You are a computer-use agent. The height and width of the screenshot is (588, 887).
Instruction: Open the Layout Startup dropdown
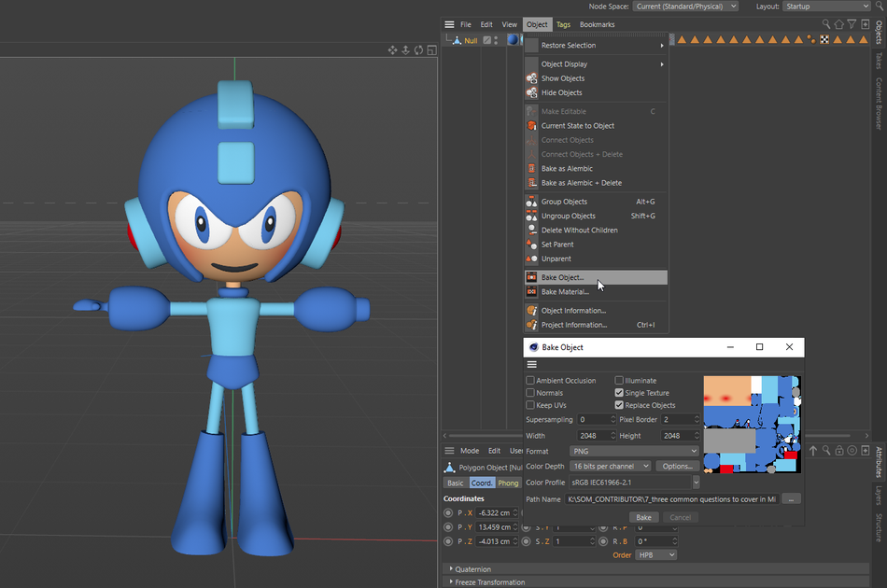(x=826, y=7)
